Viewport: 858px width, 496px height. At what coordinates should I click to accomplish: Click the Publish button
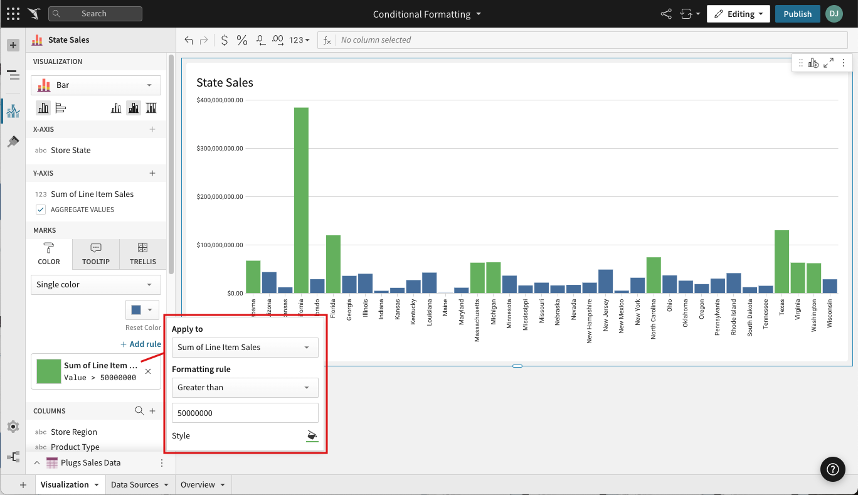click(797, 14)
